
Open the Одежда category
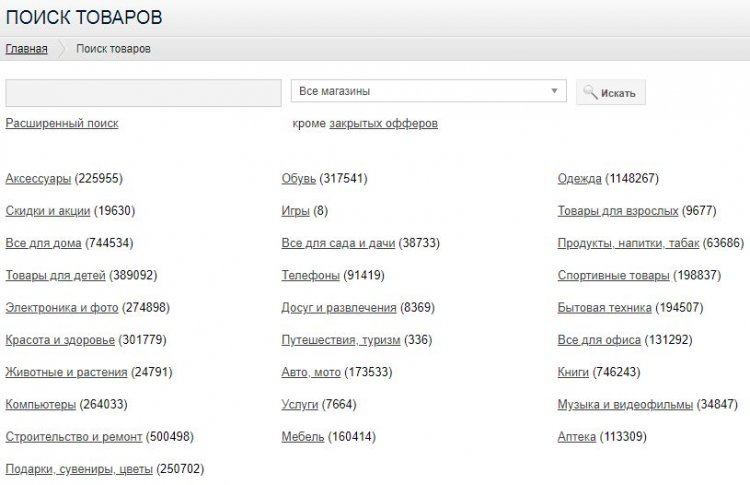click(x=580, y=179)
